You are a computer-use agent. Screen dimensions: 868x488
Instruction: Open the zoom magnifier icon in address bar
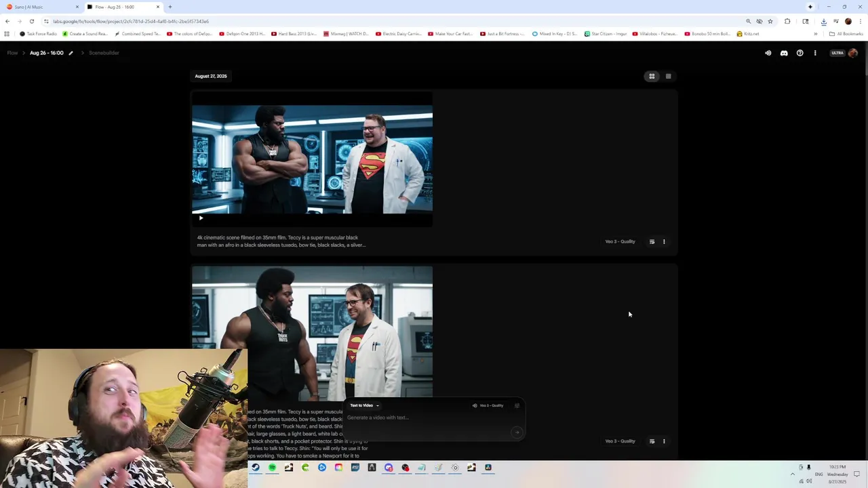click(x=748, y=21)
